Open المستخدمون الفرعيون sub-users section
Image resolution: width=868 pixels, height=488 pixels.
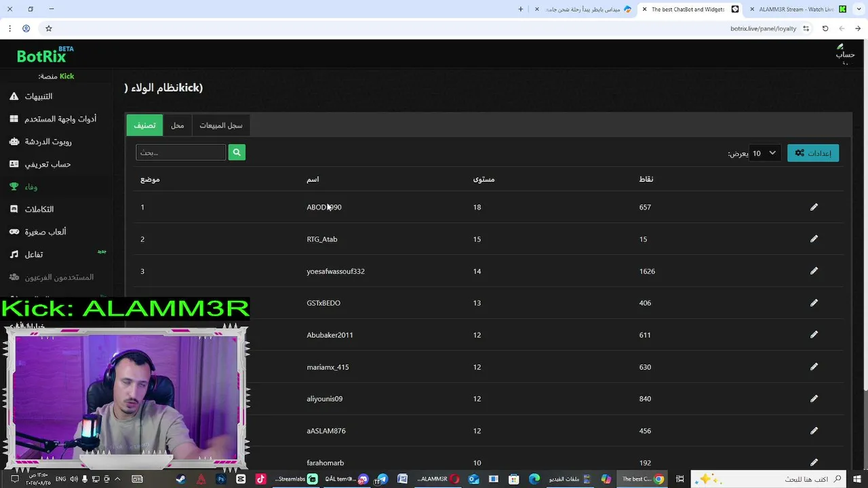pos(59,277)
